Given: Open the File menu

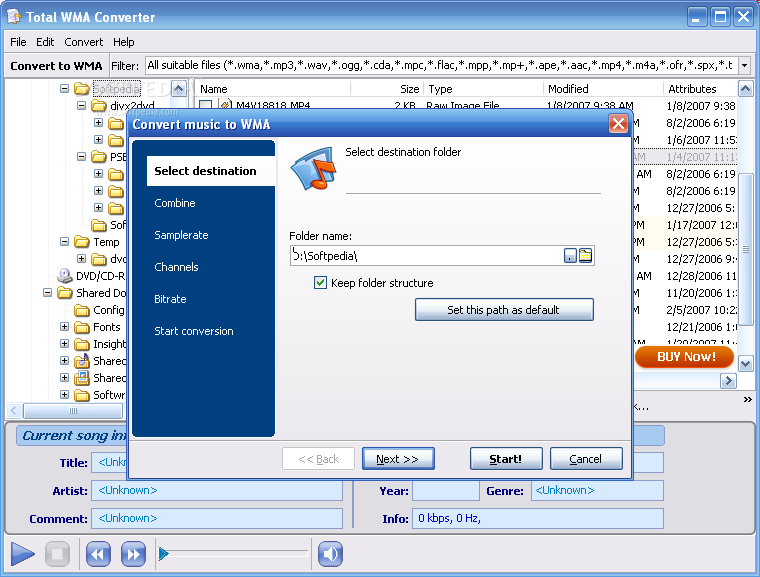Looking at the screenshot, I should tap(18, 42).
